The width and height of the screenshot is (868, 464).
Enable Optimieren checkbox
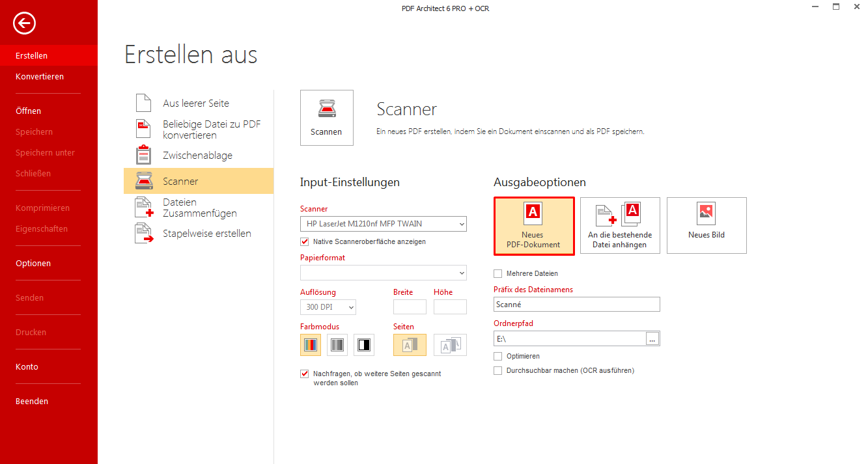click(x=498, y=357)
